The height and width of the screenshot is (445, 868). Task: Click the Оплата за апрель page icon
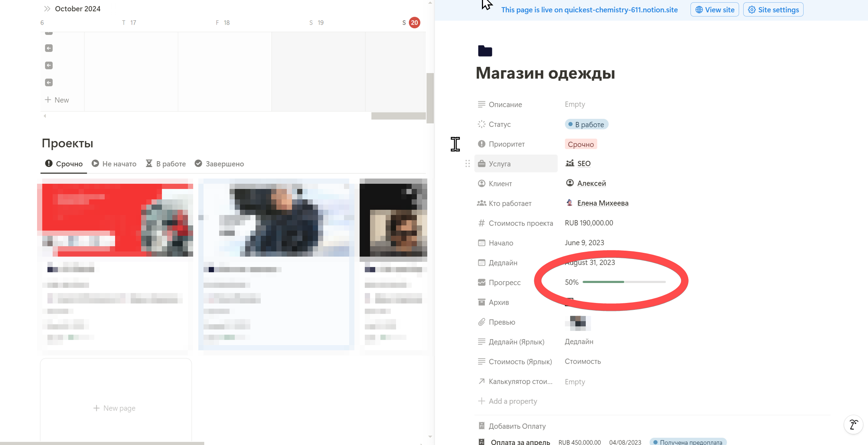(482, 442)
